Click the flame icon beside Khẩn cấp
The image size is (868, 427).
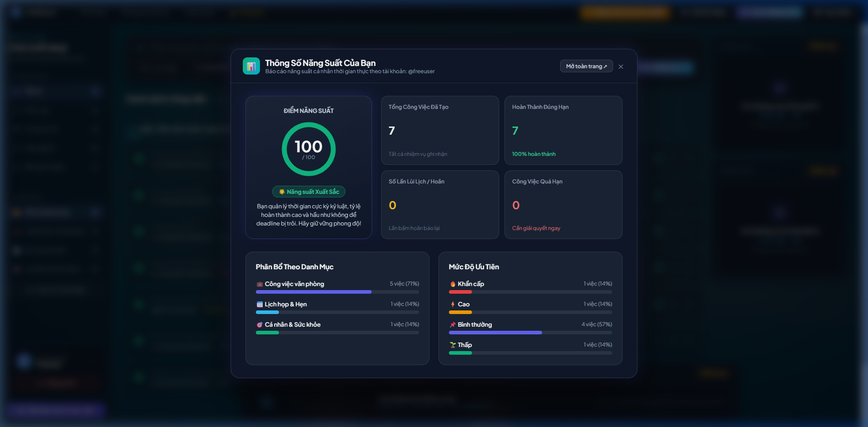453,284
